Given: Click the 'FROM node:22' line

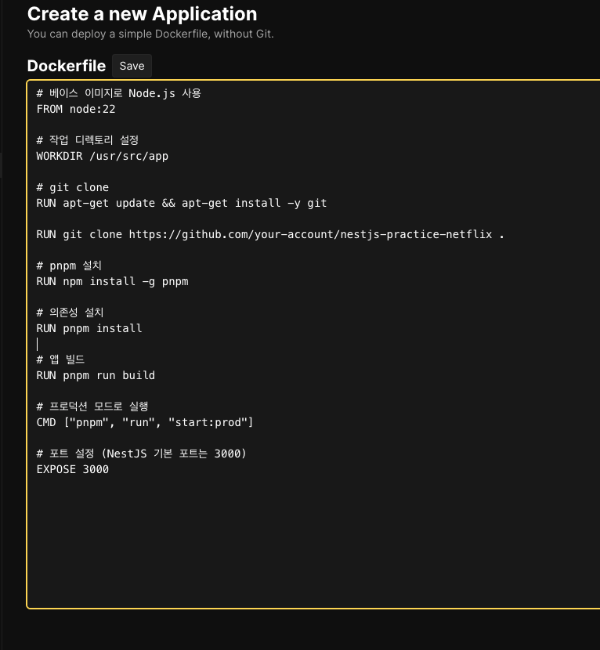Looking at the screenshot, I should [76, 109].
